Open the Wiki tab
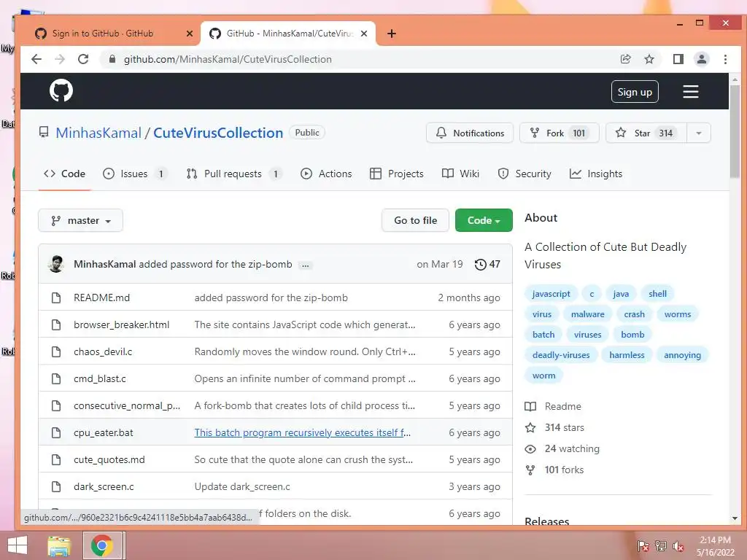This screenshot has width=747, height=560. (460, 174)
